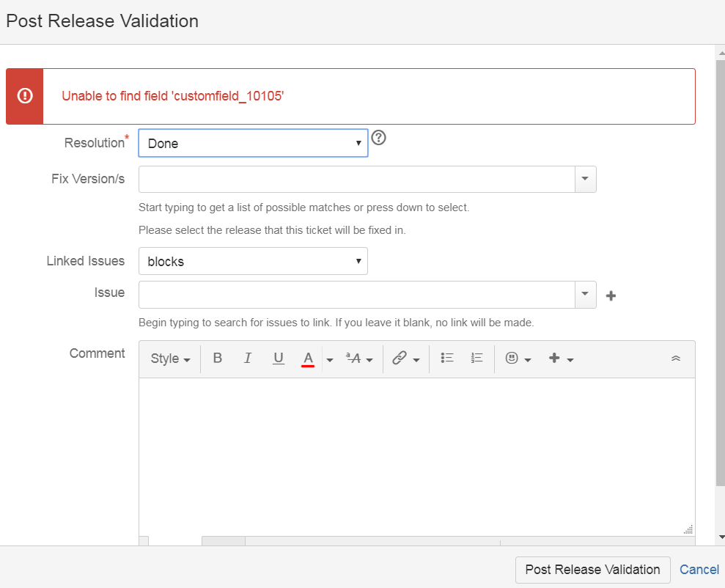Open more text colors dropdown arrow
725x588 pixels.
point(330,360)
